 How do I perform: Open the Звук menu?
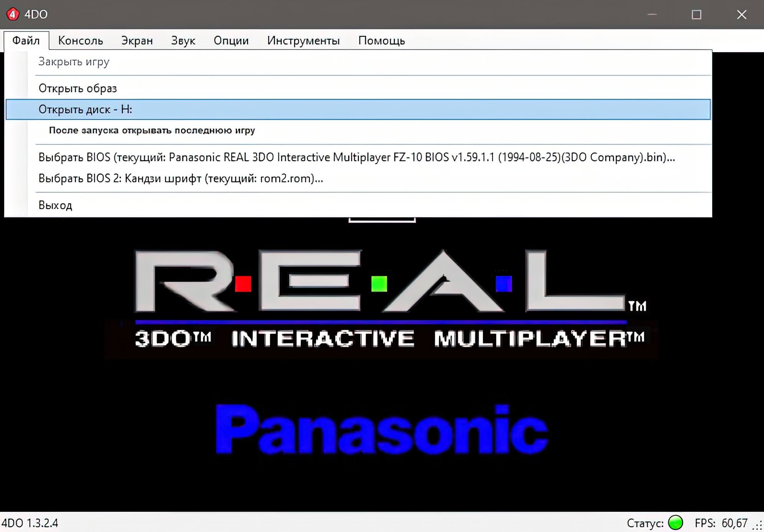point(183,40)
